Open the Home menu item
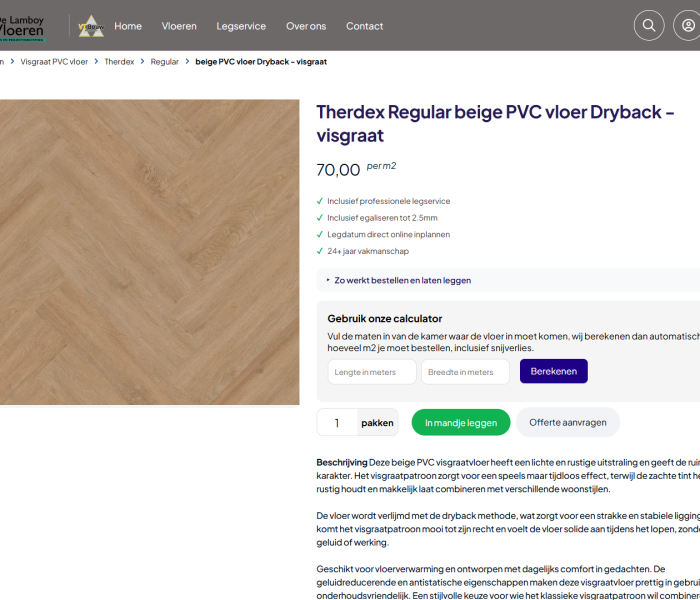 click(128, 26)
